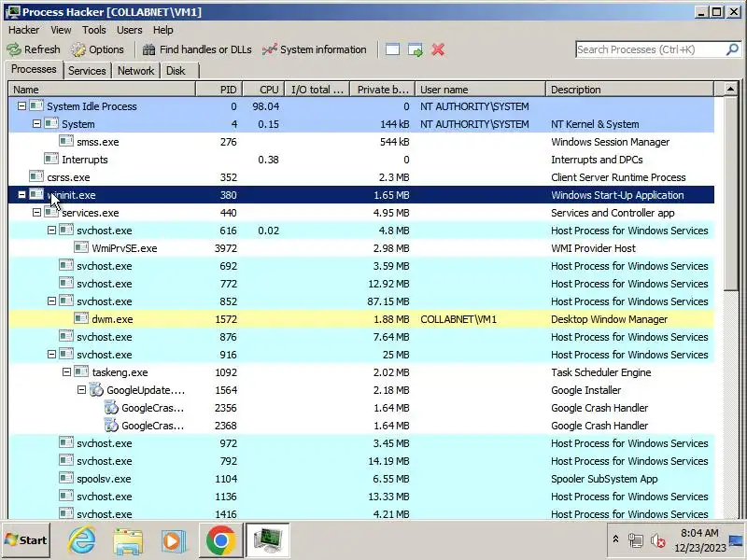Collapse the wininit.exe tree node

21,195
